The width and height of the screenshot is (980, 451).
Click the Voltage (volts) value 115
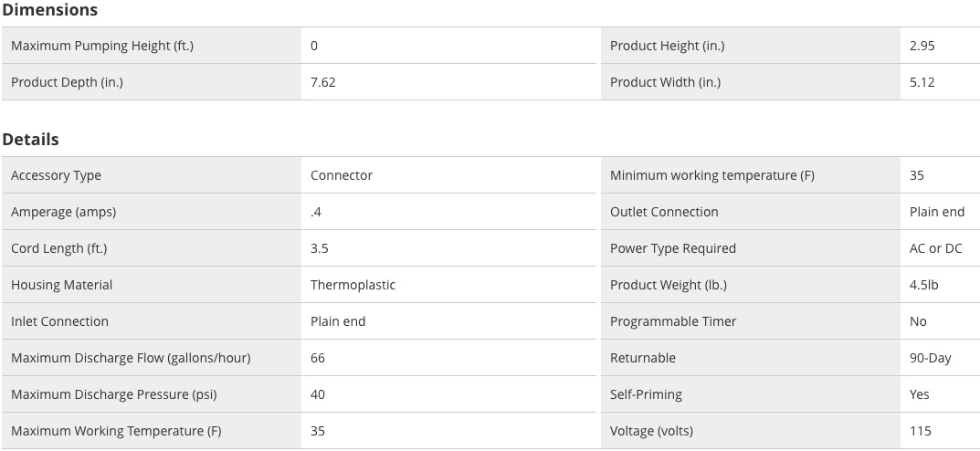921,431
